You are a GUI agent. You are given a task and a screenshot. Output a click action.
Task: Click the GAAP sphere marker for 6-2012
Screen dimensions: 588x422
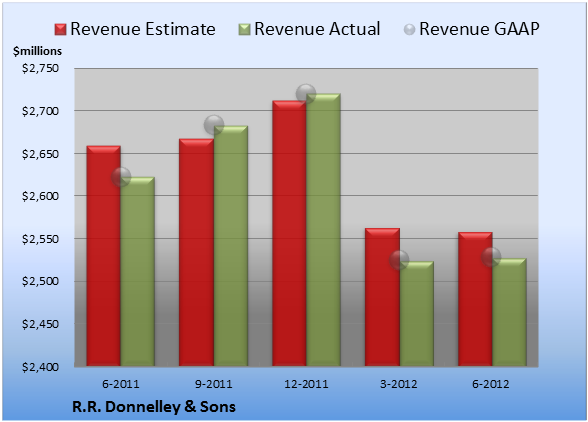pos(491,257)
